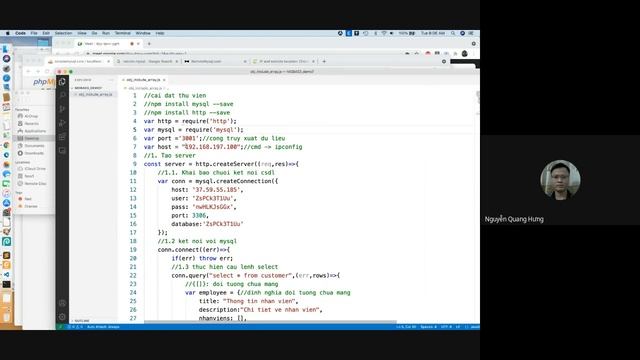Image resolution: width=640 pixels, height=360 pixels.
Task: Select Remote Disc in Finder sidebar
Action: [x=35, y=184]
